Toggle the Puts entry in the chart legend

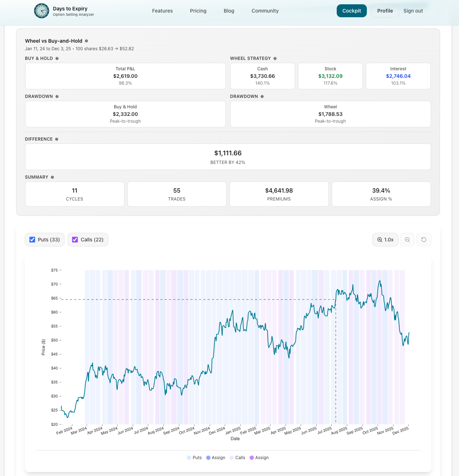click(194, 458)
